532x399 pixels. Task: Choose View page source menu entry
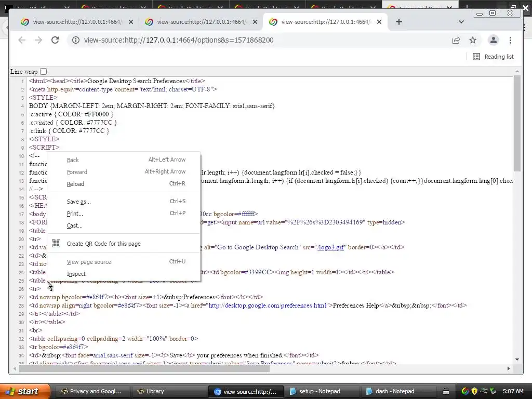coord(124,262)
